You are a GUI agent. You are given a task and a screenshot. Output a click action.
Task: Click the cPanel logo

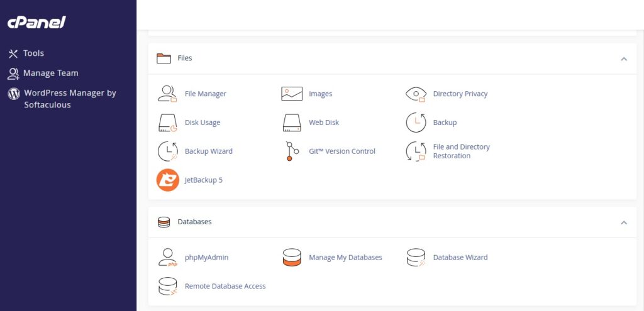pos(36,22)
